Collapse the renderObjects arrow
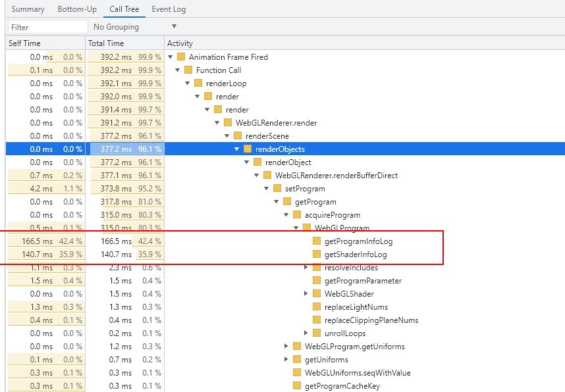 pyautogui.click(x=237, y=149)
